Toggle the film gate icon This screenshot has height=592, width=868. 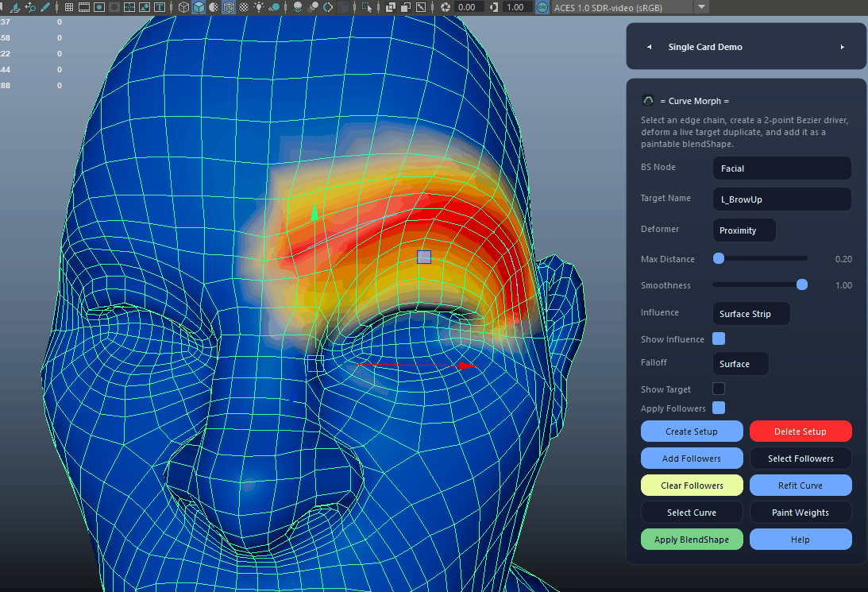(x=84, y=7)
